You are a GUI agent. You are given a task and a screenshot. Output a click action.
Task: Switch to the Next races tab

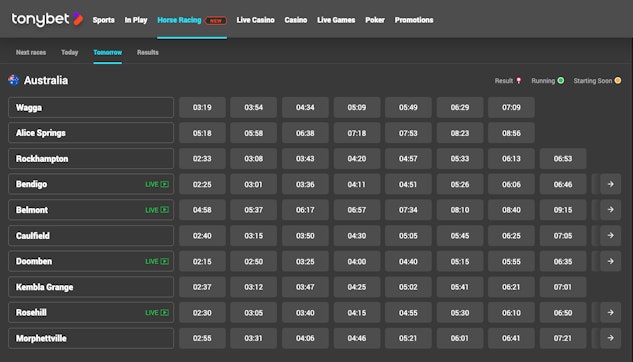pos(31,52)
